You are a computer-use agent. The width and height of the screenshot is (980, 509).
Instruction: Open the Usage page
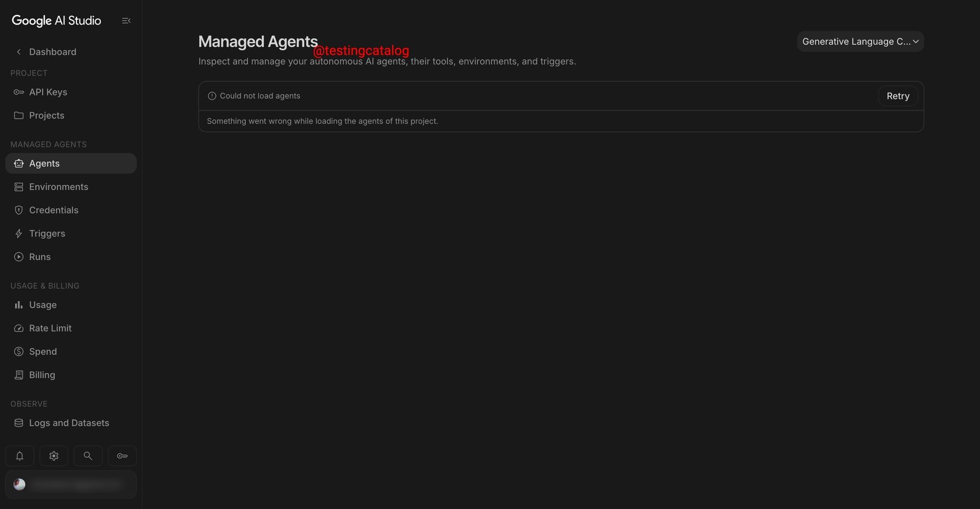pos(71,305)
